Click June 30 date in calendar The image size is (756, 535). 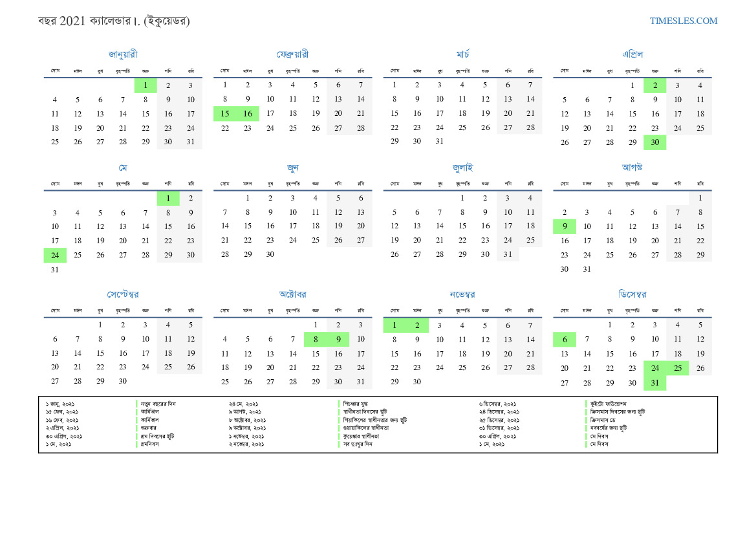[270, 254]
